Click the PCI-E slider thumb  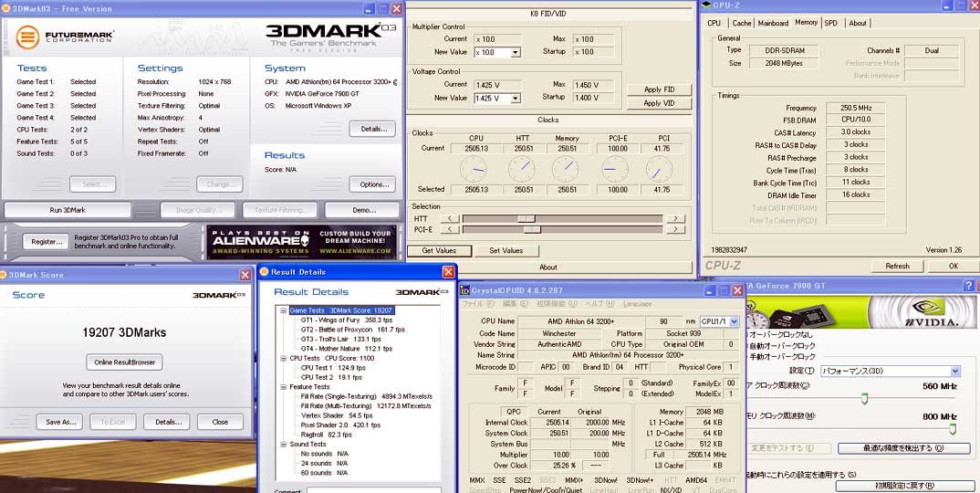point(532,229)
